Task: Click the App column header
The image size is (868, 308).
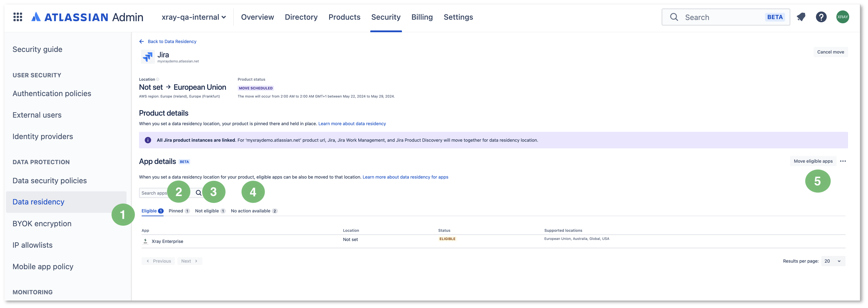Action: (x=145, y=230)
